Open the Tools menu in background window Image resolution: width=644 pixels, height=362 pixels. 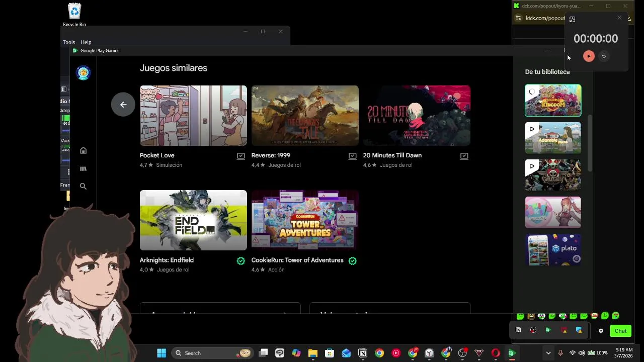[69, 42]
